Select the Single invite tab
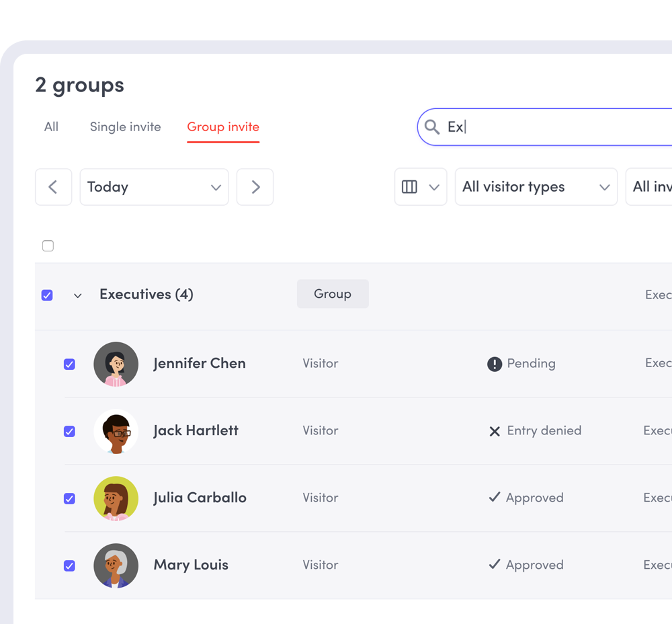Image resolution: width=672 pixels, height=624 pixels. 125,126
